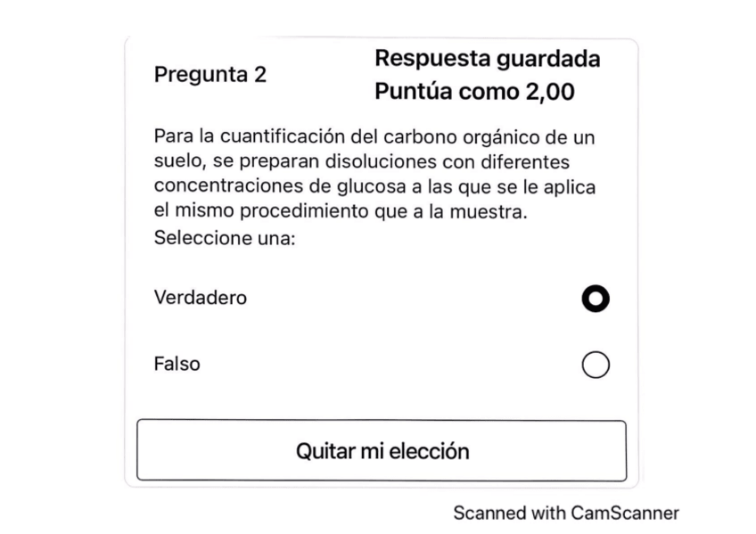Click the word suelo in the question
756x534 pixels.
(x=175, y=163)
